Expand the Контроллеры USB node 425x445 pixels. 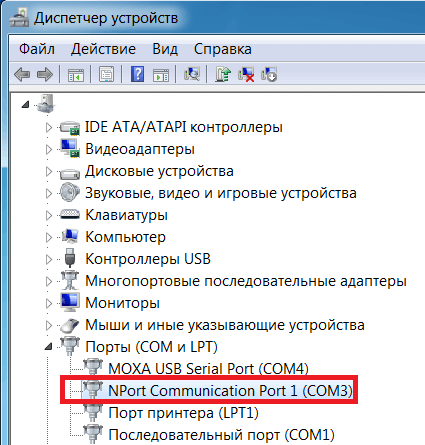point(49,259)
